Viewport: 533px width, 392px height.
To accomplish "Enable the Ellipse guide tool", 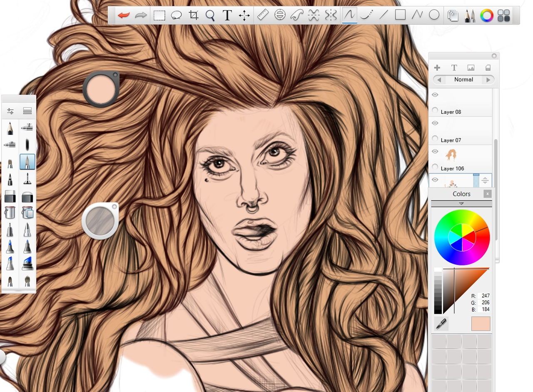I will pos(280,15).
